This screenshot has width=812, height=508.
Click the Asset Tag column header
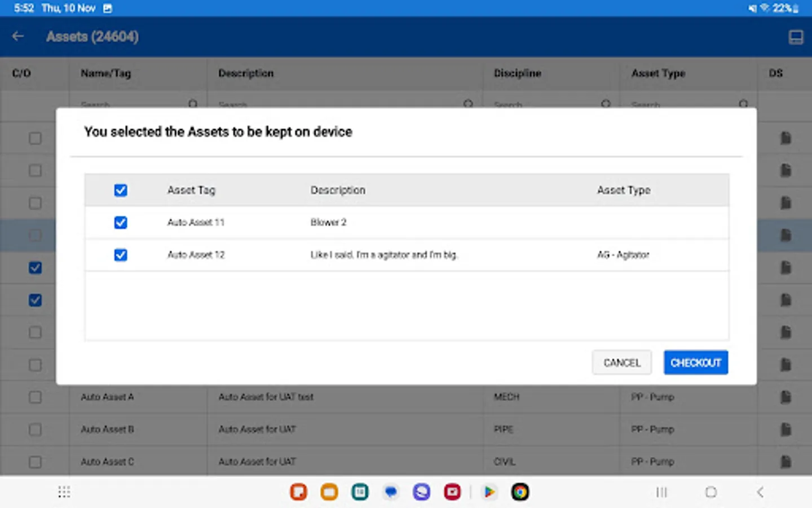pyautogui.click(x=191, y=190)
